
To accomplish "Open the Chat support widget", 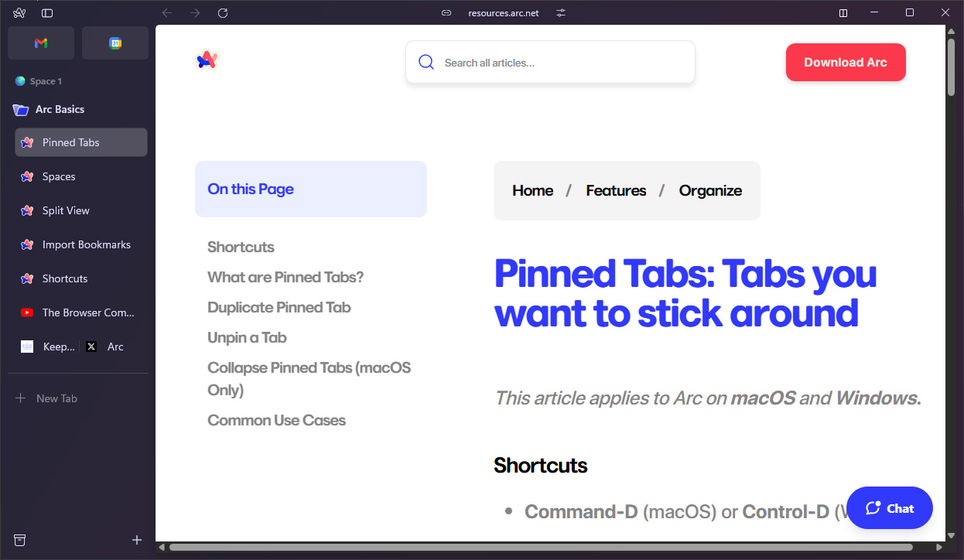I will [889, 508].
